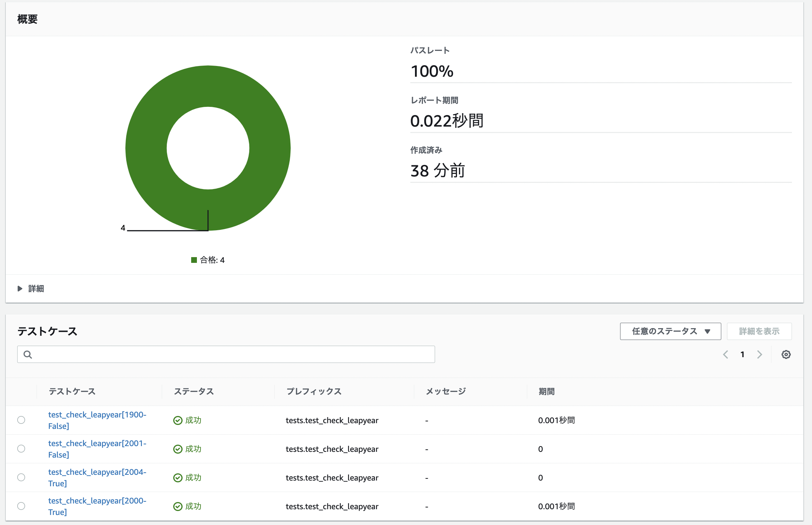Click success check icon for 1900-False row
812x525 pixels.
pyautogui.click(x=178, y=420)
